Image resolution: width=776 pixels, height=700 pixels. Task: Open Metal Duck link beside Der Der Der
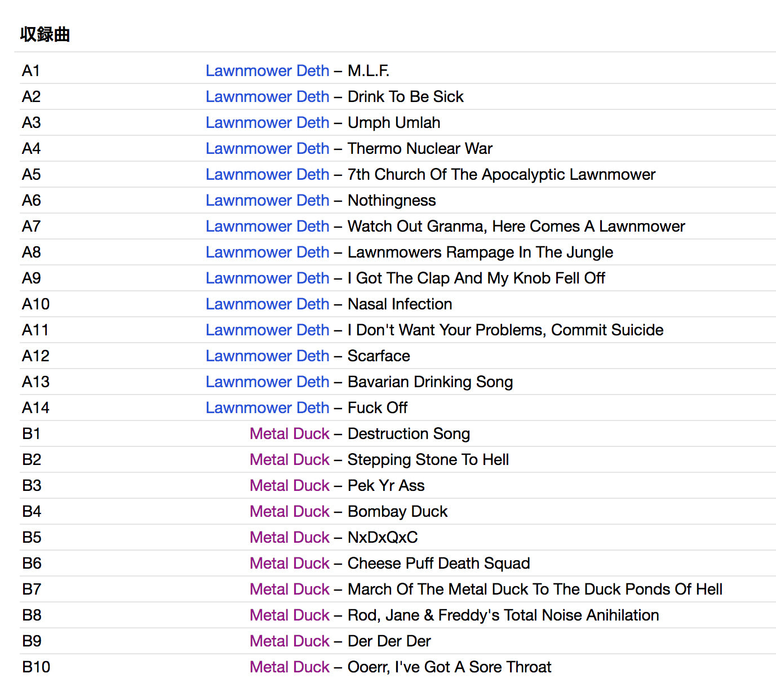point(289,641)
